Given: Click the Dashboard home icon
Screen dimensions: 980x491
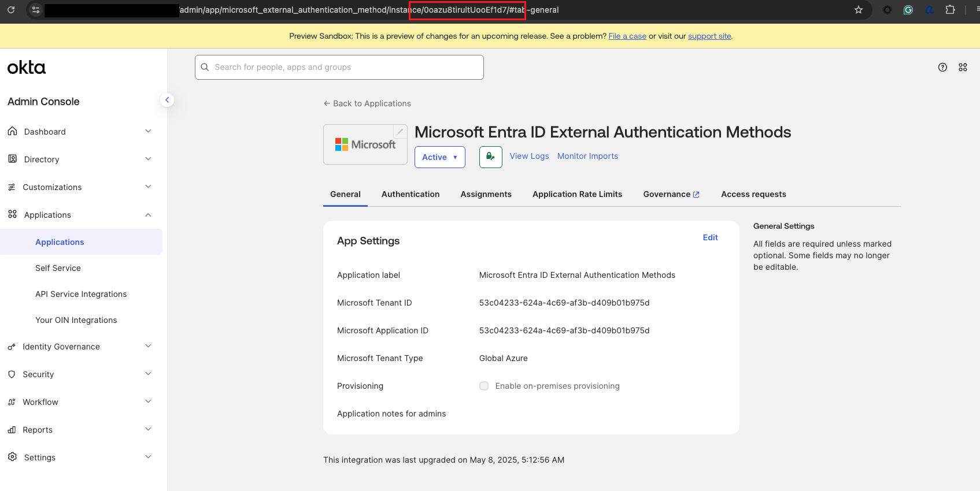Looking at the screenshot, I should pyautogui.click(x=12, y=131).
